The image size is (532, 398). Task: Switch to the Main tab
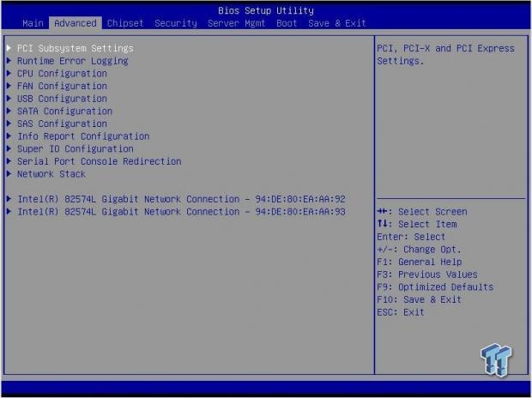tap(33, 23)
